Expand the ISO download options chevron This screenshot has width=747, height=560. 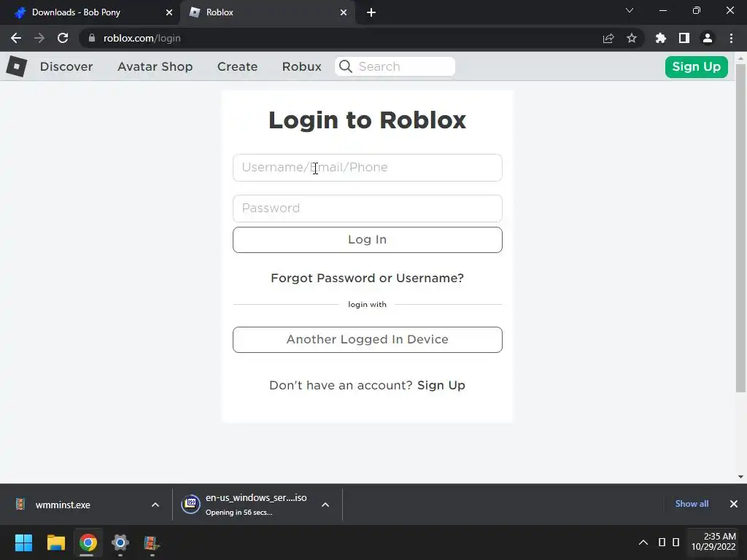click(325, 505)
